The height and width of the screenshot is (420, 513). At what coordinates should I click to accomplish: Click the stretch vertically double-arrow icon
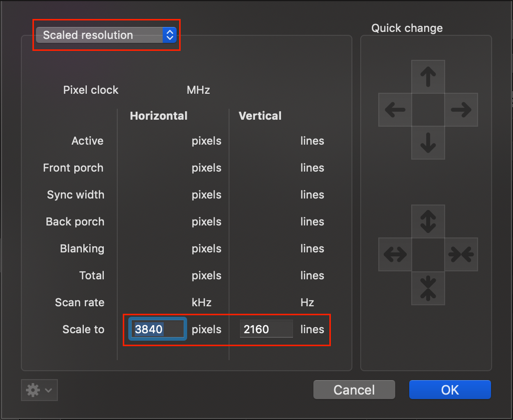428,221
